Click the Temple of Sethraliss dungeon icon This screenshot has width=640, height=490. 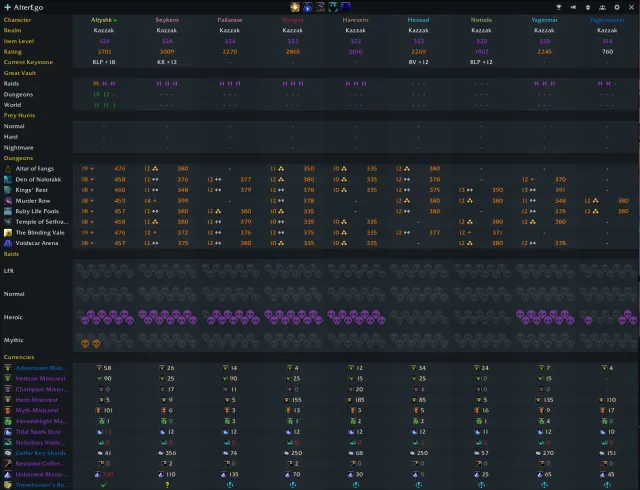pyautogui.click(x=8, y=222)
